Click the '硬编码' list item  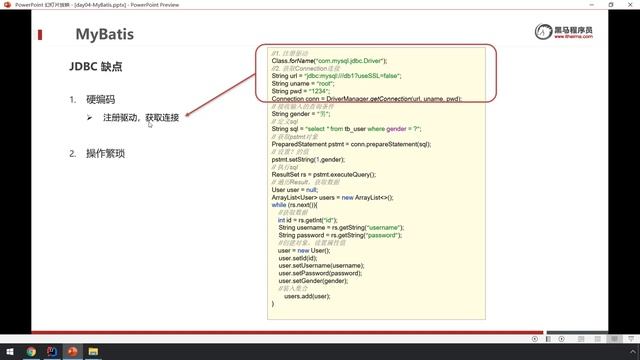point(100,100)
